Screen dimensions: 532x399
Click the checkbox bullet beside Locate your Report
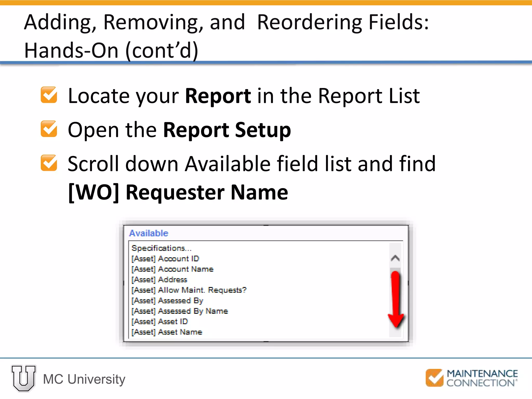tap(49, 95)
